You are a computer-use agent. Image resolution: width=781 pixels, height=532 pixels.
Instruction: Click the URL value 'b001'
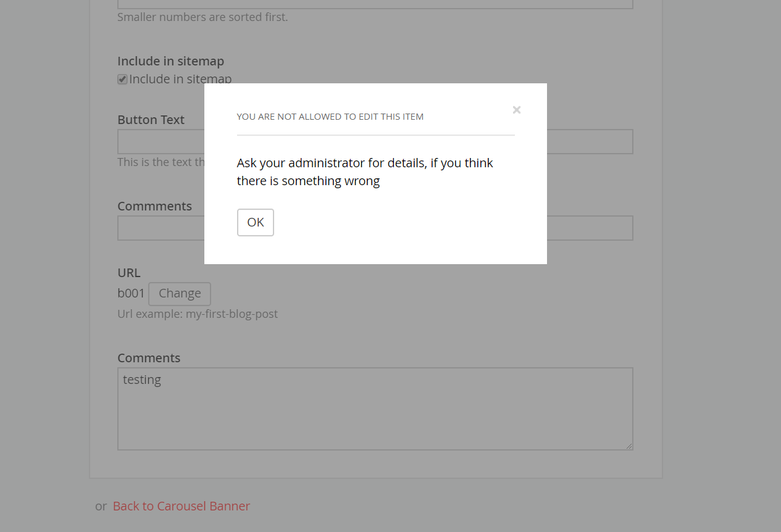point(131,293)
